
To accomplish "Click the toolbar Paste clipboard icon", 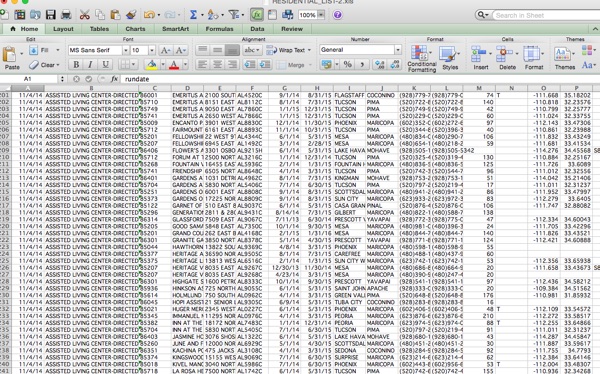I will tap(115, 15).
